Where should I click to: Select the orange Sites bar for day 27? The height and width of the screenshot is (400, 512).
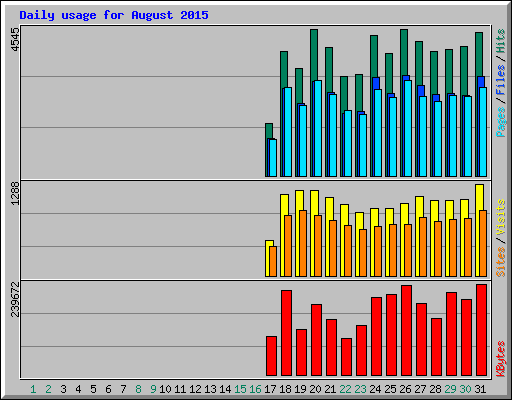(x=423, y=247)
